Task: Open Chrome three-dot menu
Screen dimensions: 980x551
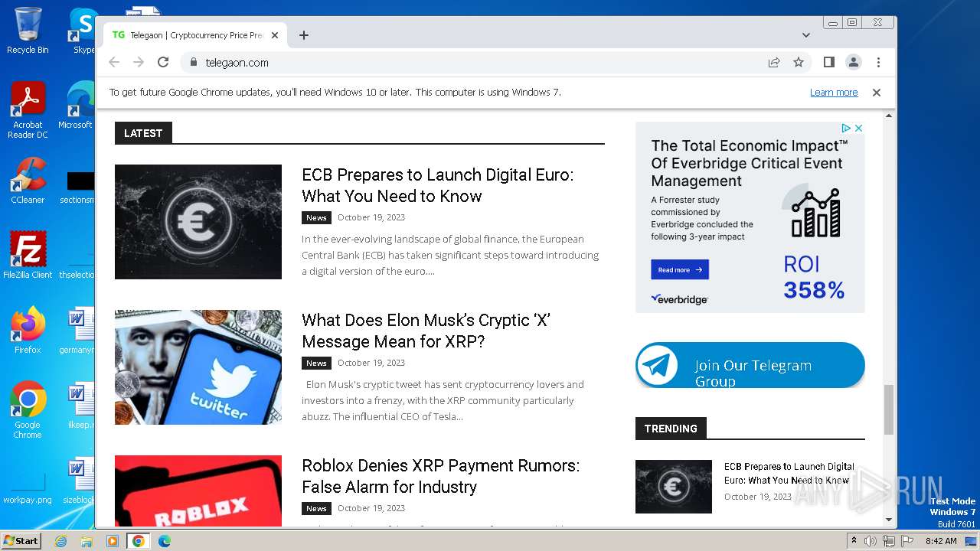Action: click(878, 62)
